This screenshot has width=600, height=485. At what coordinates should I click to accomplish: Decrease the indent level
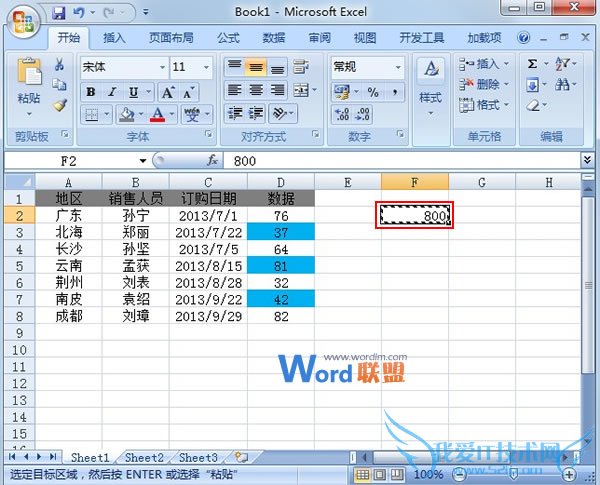click(234, 113)
